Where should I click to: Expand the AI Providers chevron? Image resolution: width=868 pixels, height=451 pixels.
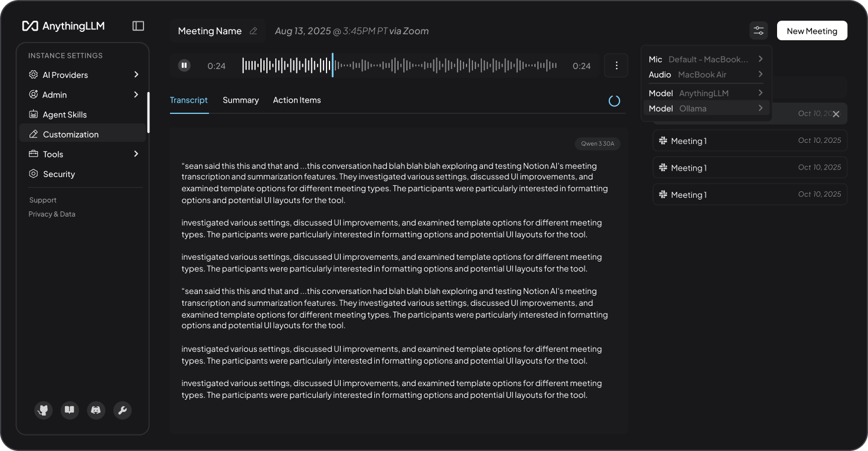pos(136,74)
